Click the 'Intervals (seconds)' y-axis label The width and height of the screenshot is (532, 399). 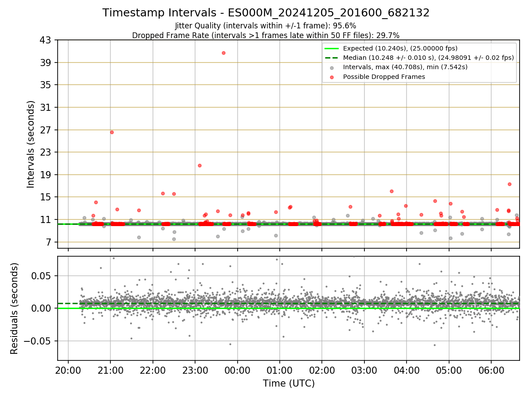[x=31, y=144]
